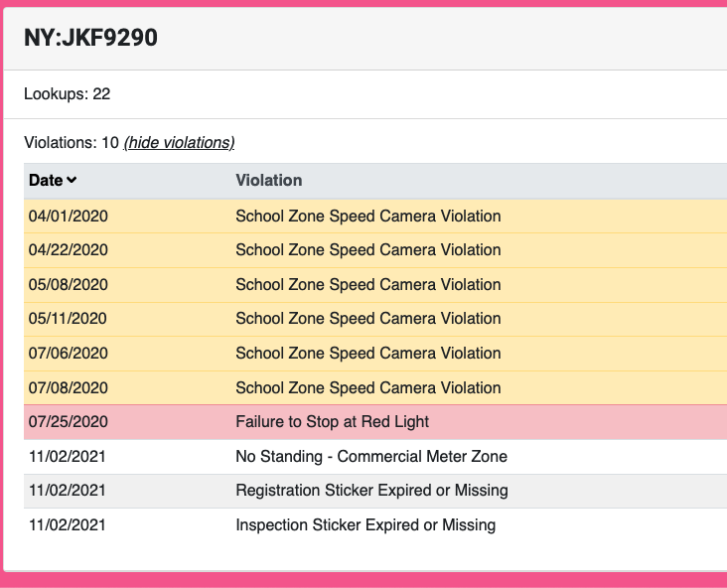This screenshot has height=588, width=727.
Task: Click School Zone Speed Camera Violation on 04/22/2020
Action: pyautogui.click(x=368, y=250)
